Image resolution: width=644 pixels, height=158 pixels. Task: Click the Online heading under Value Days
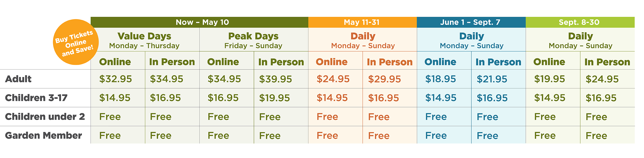pos(115,62)
